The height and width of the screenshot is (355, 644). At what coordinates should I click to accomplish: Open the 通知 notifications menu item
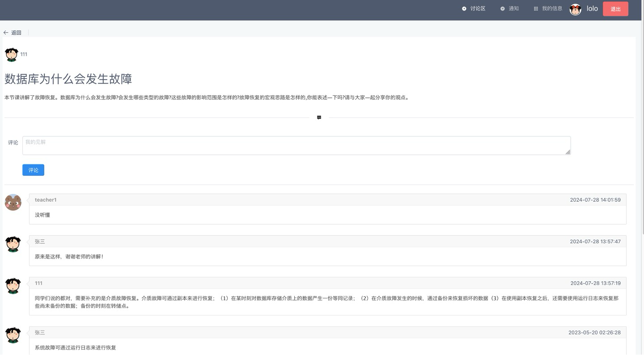[x=510, y=8]
